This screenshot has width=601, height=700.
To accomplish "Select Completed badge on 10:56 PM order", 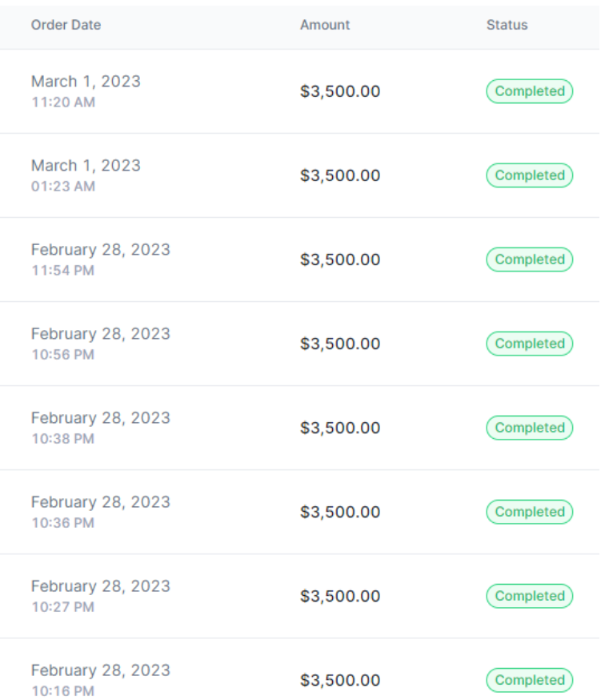I will pyautogui.click(x=529, y=344).
